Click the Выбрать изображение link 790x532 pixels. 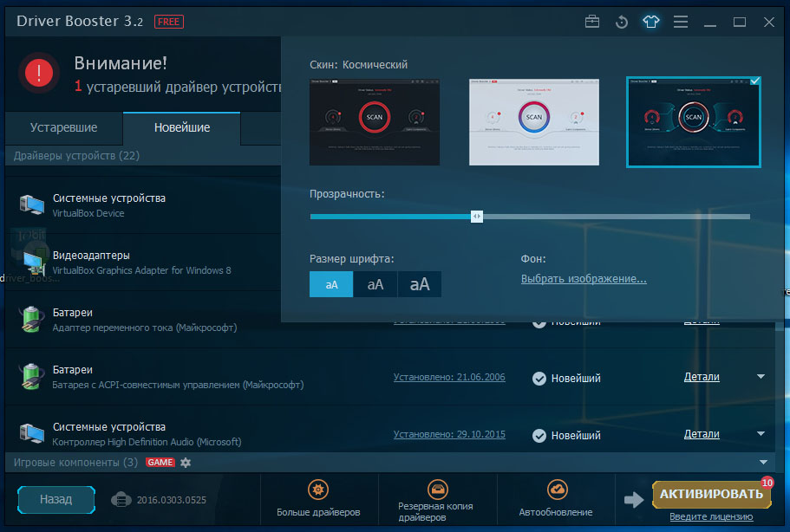584,279
